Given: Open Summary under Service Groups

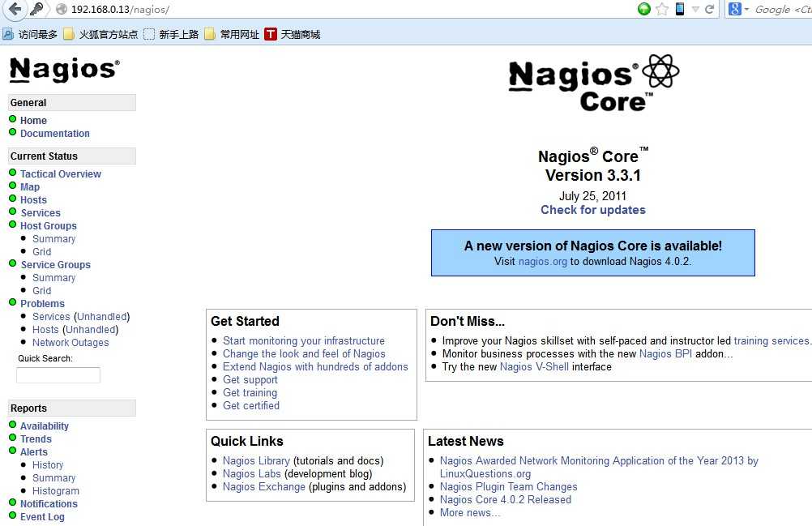Looking at the screenshot, I should pos(53,277).
